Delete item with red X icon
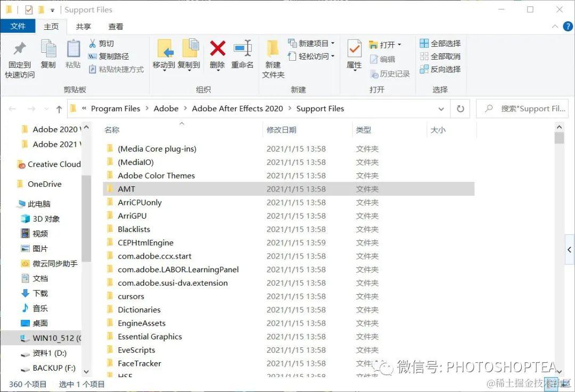The image size is (575, 392). tap(217, 55)
